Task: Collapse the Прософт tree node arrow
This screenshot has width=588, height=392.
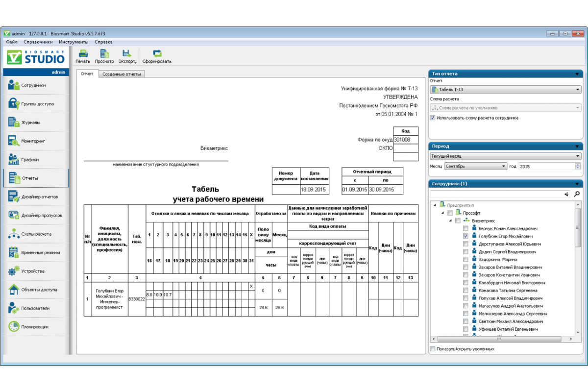Action: tap(442, 213)
